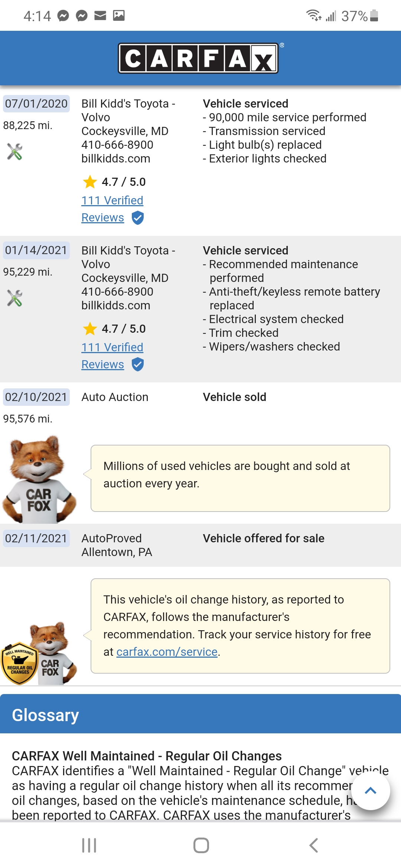Select the 01/14/2021 date label

pos(36,250)
